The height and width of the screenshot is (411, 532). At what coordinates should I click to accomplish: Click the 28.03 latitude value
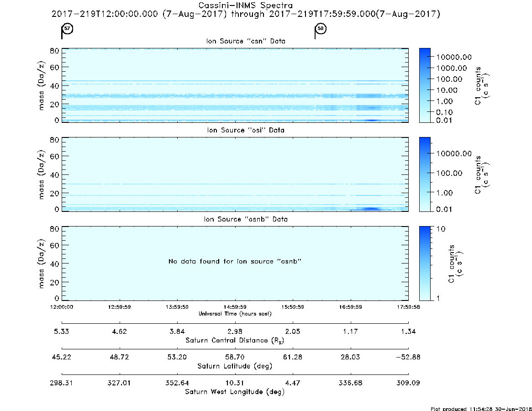350,357
